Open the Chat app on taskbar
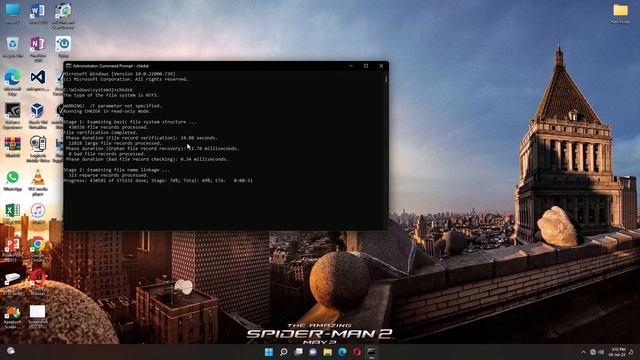 point(313,352)
